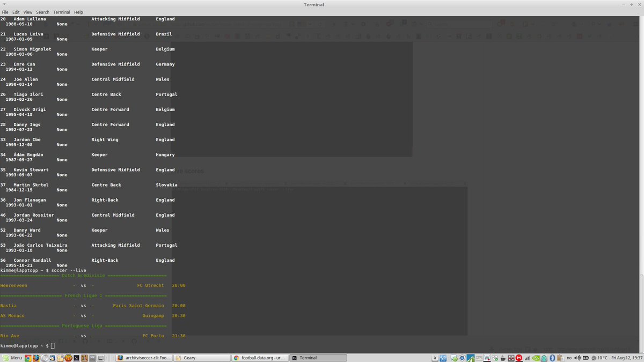Click 'FC Utrecht' team text
The height and width of the screenshot is (362, 644).
(x=151, y=285)
